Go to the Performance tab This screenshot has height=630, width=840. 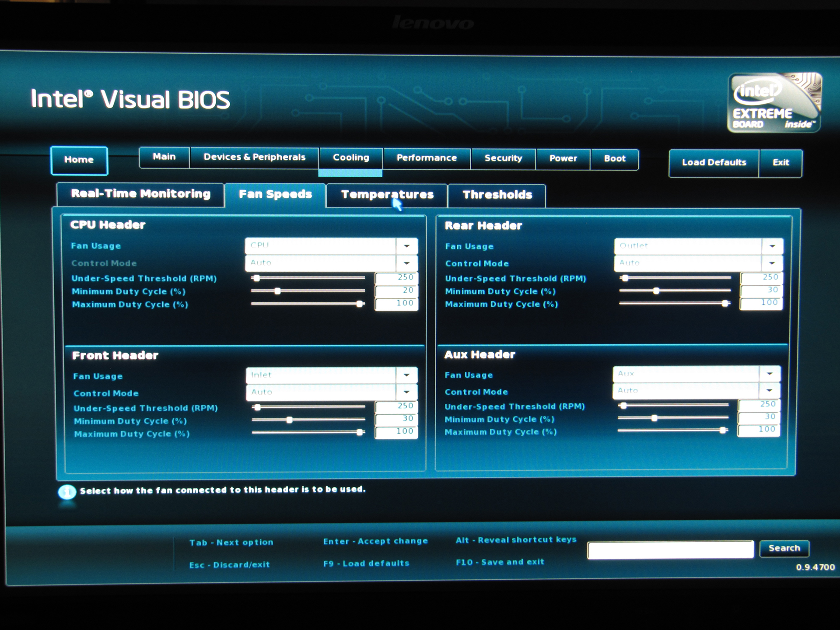tap(427, 158)
